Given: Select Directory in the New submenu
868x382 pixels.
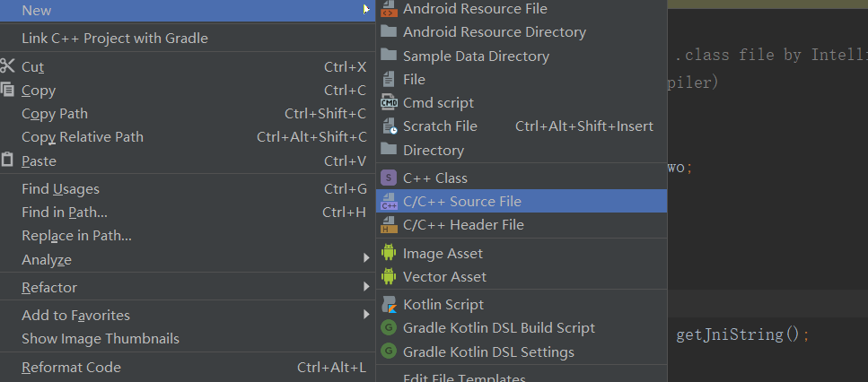Looking at the screenshot, I should click(522, 150).
